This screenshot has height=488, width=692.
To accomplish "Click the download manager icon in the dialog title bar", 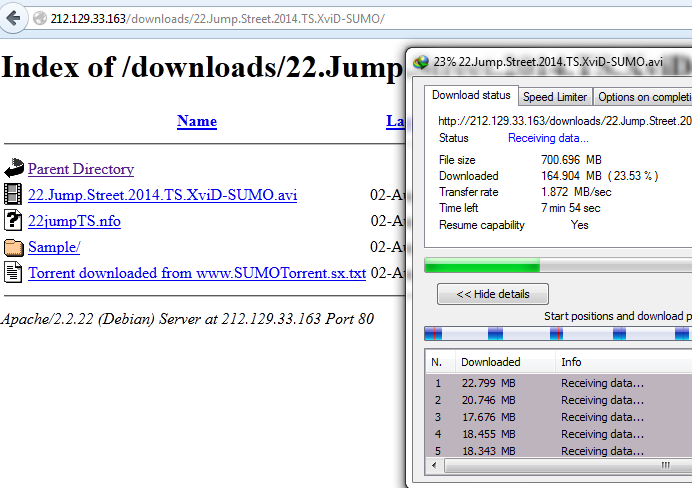I will pos(421,62).
